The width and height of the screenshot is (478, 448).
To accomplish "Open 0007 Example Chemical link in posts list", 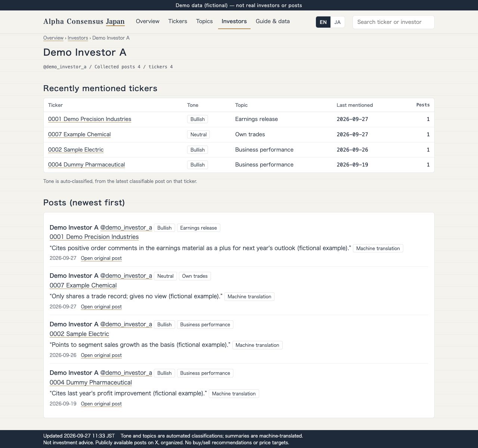I will point(83,286).
